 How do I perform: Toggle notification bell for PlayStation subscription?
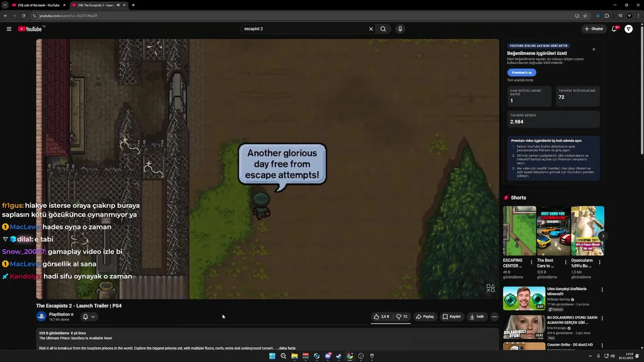point(89,317)
